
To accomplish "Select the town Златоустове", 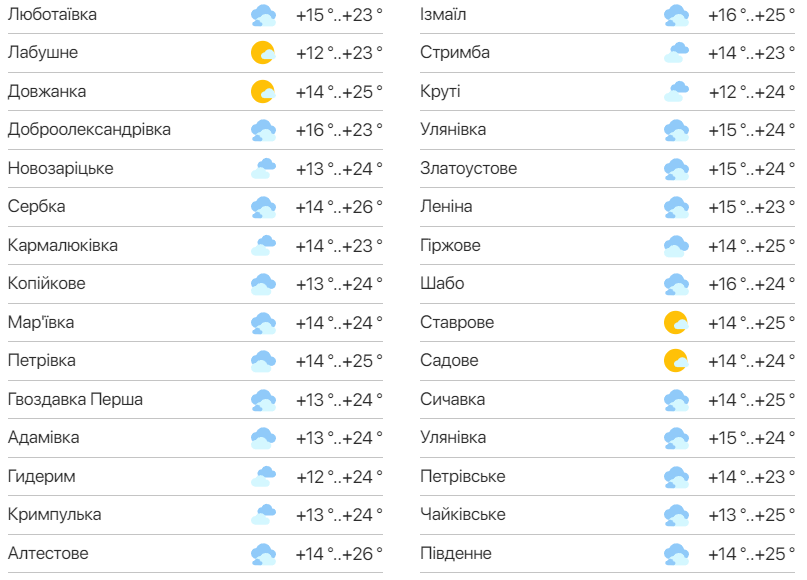I will tap(463, 168).
